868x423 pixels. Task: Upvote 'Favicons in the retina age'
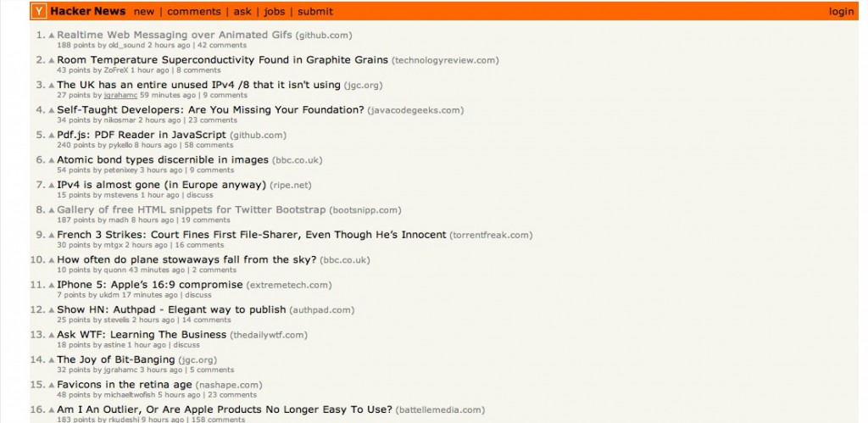(52, 385)
